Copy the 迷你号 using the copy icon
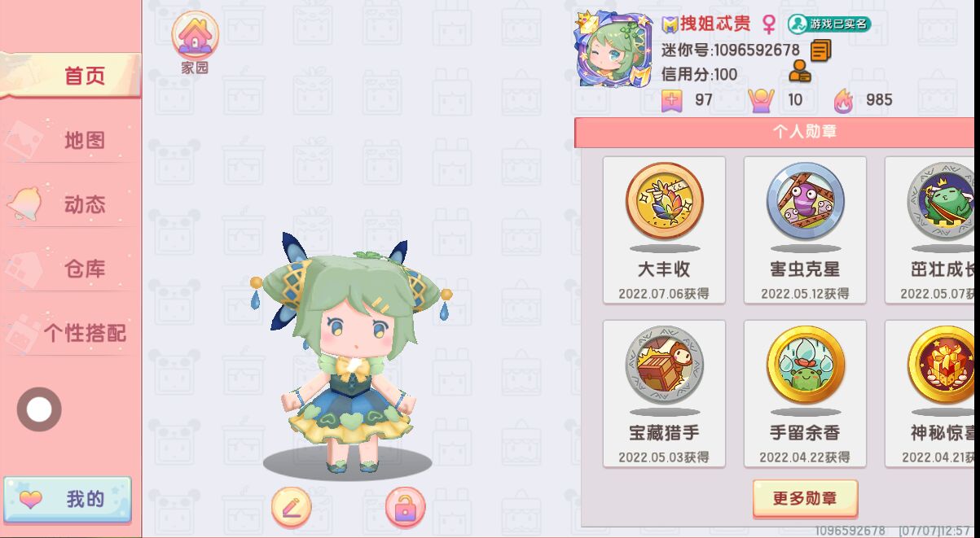The width and height of the screenshot is (980, 538). [x=820, y=50]
